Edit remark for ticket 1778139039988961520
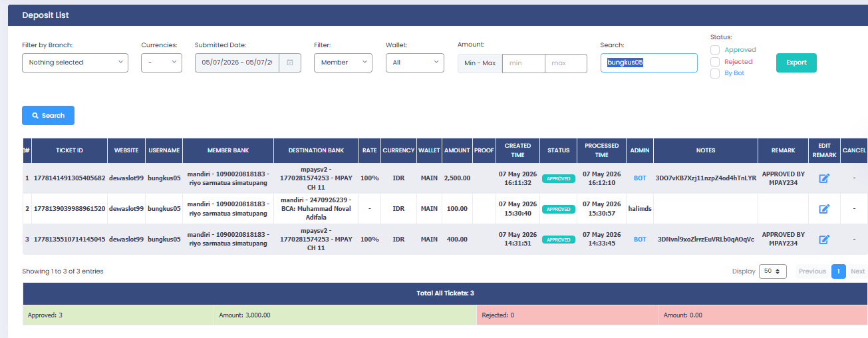The width and height of the screenshot is (868, 338). [x=823, y=209]
